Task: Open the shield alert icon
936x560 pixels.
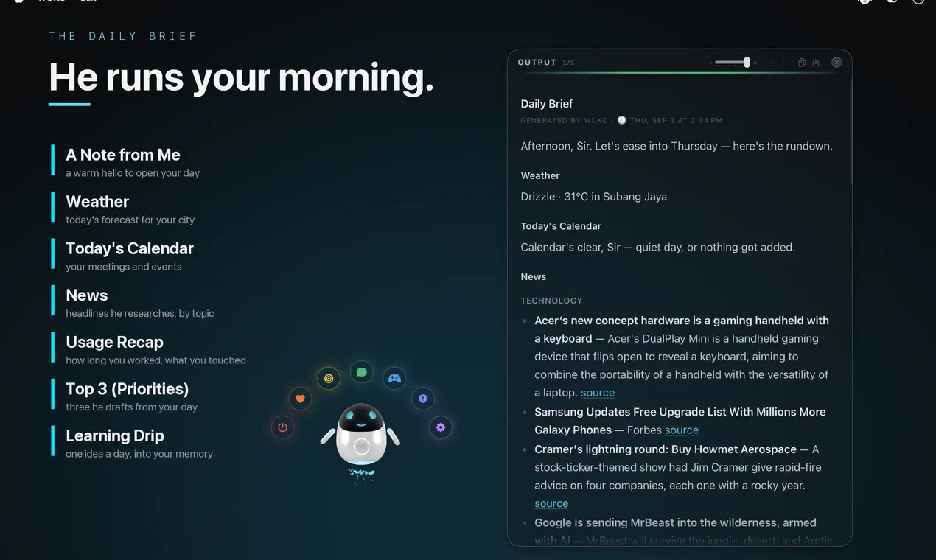Action: click(423, 399)
